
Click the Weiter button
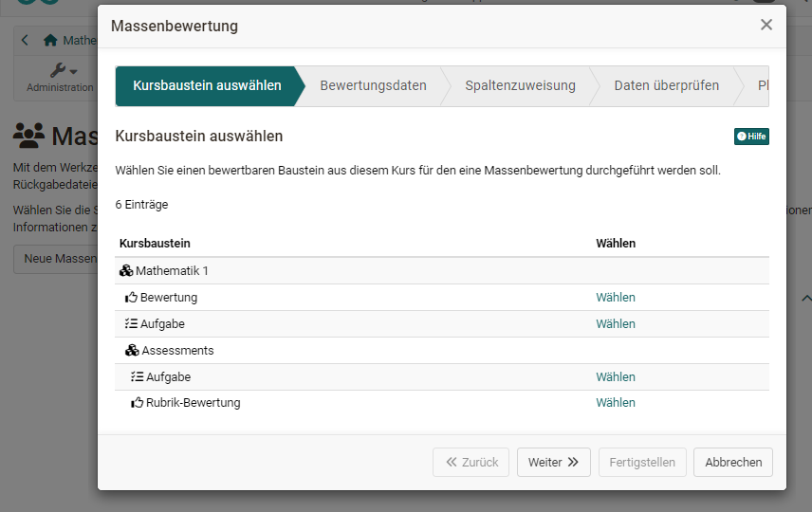click(554, 463)
